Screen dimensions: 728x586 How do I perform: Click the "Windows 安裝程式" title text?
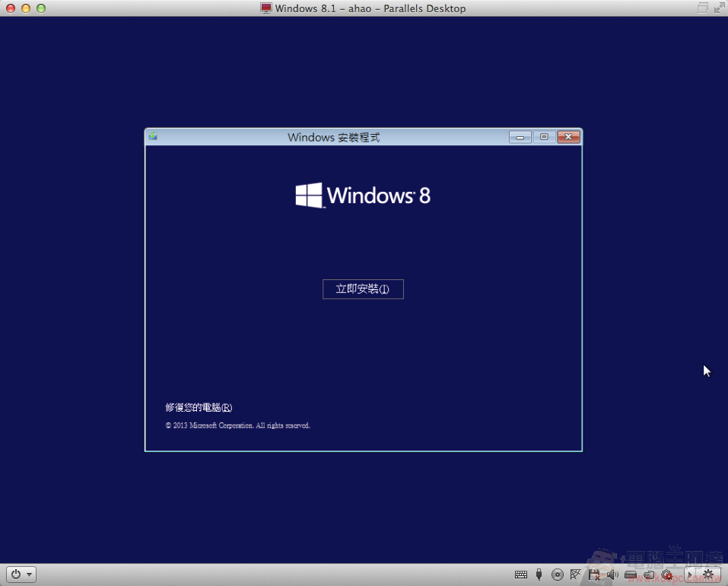point(333,138)
